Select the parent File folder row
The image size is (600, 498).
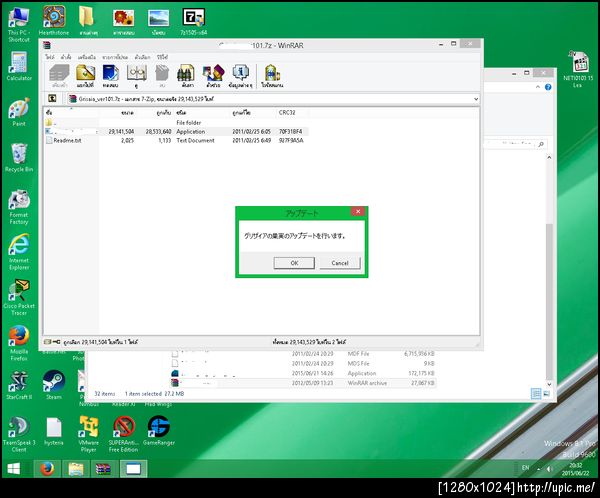tap(176, 123)
